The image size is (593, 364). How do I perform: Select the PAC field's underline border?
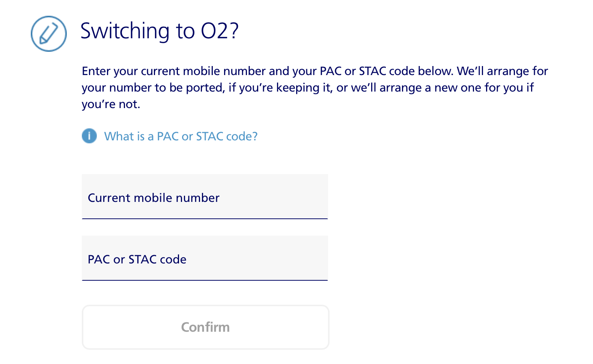tap(205, 280)
